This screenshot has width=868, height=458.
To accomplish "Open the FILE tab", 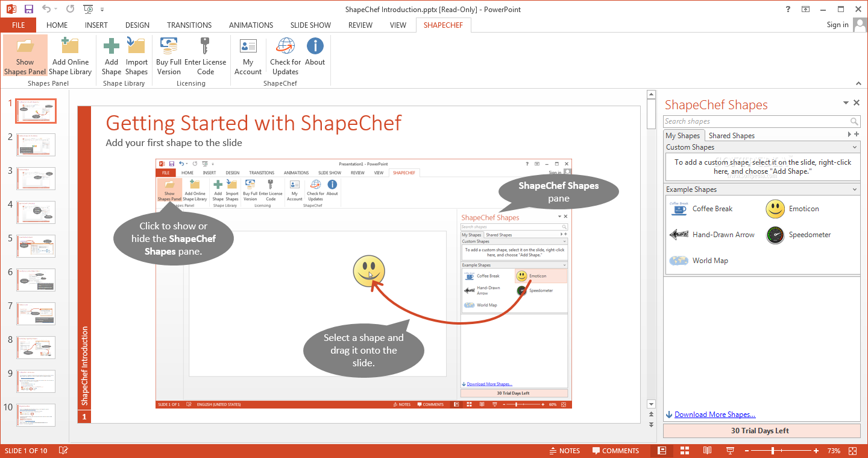I will tap(18, 25).
